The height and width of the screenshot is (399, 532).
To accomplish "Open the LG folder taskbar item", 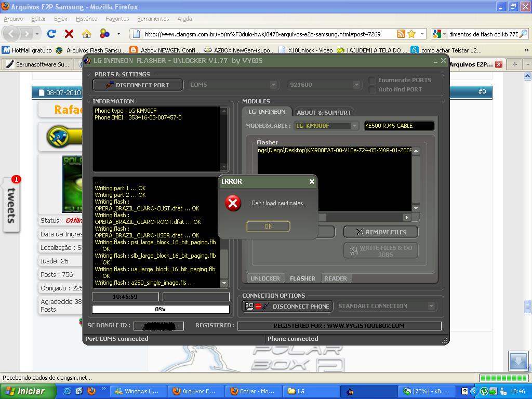I will pos(312,392).
